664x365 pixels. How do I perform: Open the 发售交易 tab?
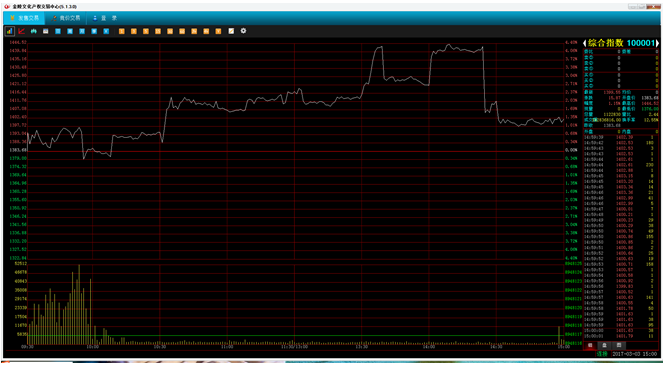coord(25,18)
